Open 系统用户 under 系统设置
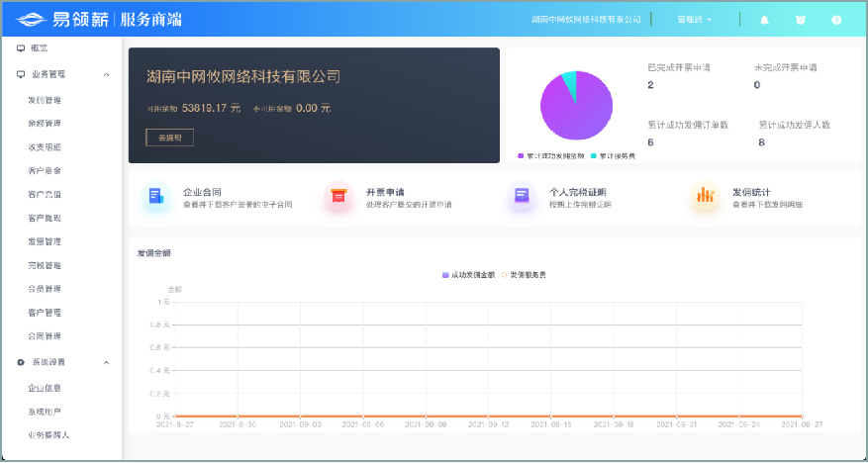Screen dimensions: 868x463 click(45, 412)
